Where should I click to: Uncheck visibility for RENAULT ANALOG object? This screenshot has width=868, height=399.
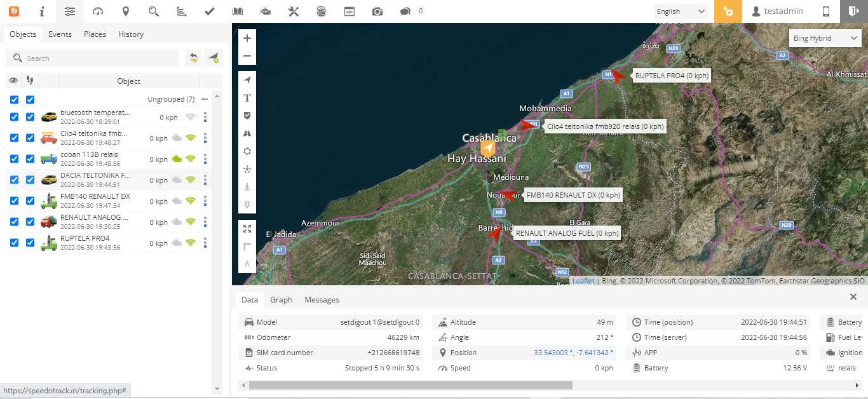14,222
